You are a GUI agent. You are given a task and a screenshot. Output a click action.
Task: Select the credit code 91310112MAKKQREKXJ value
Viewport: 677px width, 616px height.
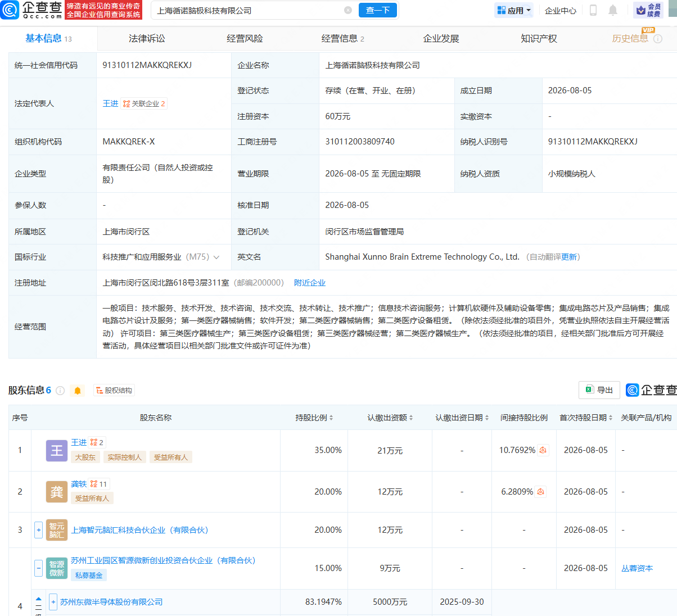tap(147, 65)
